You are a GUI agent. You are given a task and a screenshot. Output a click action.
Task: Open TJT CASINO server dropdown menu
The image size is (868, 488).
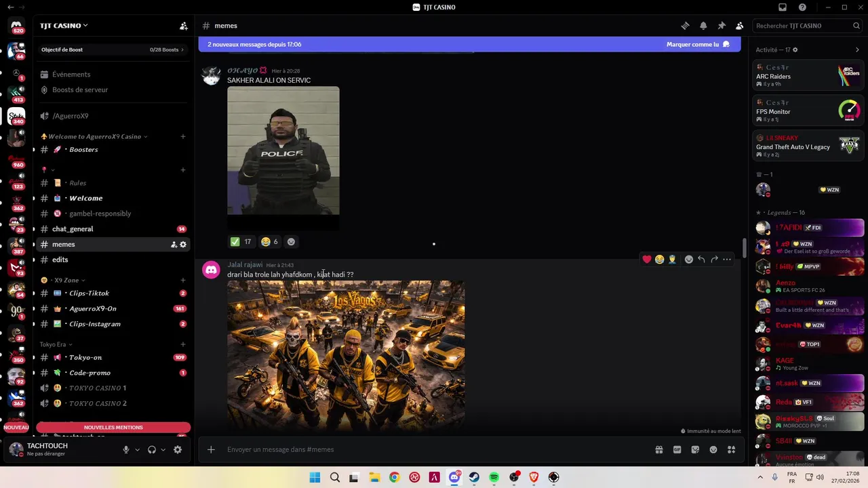pos(64,26)
